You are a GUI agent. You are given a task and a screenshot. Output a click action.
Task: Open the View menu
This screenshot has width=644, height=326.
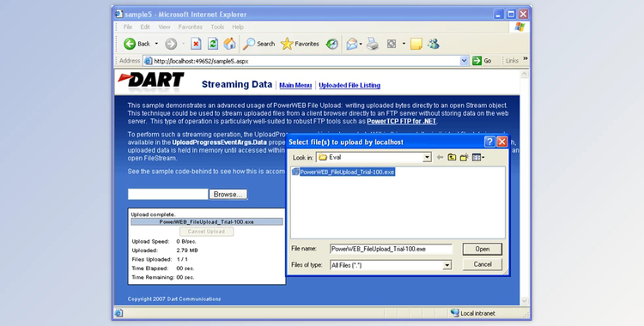(164, 27)
